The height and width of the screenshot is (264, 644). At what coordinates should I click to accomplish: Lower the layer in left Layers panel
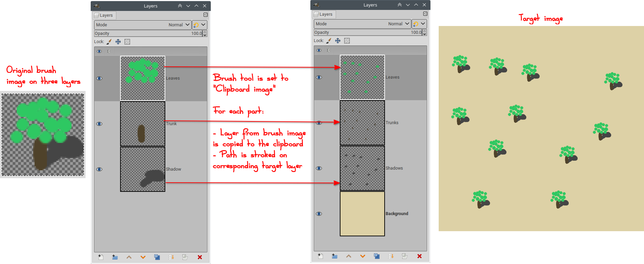coord(143,257)
